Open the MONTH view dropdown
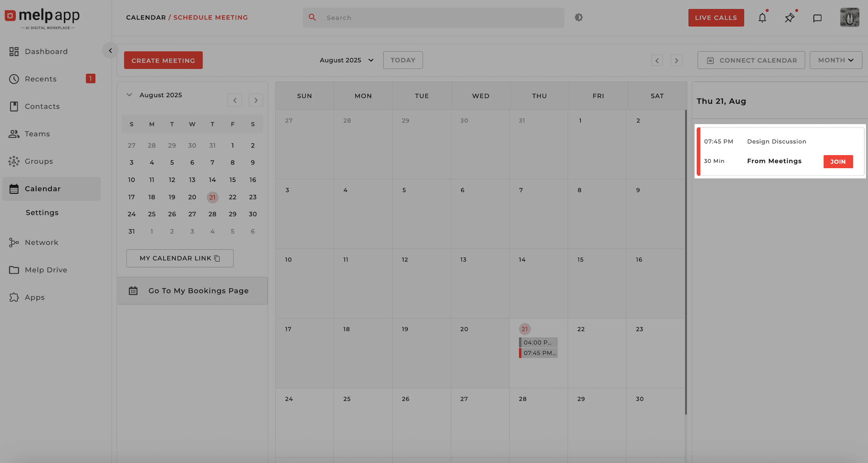The height and width of the screenshot is (463, 868). tap(835, 60)
